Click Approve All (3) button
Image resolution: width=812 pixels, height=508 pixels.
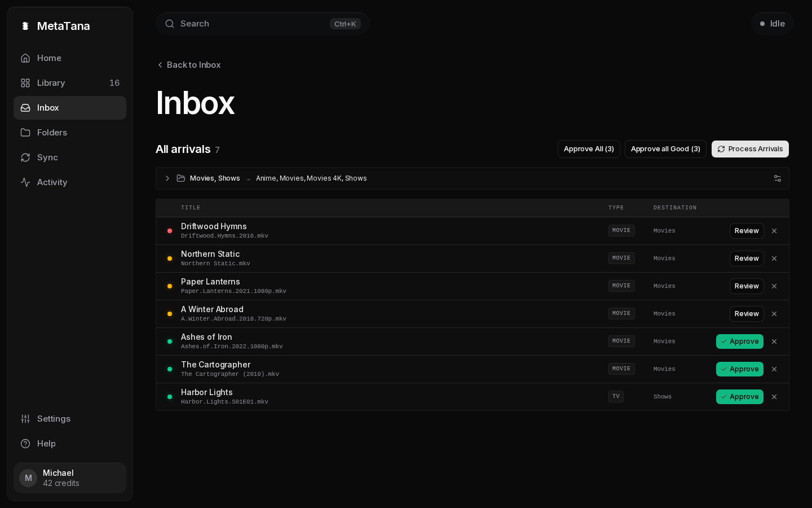coord(589,149)
